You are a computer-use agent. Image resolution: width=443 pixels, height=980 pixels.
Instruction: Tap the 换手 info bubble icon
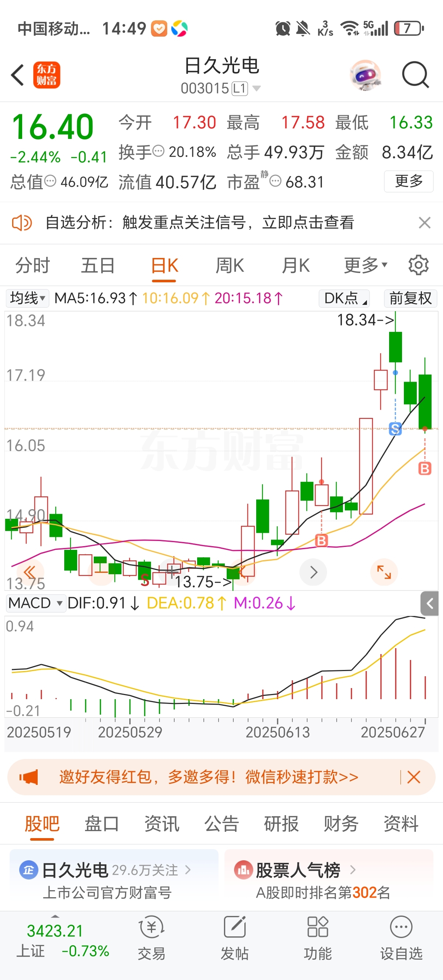(158, 151)
